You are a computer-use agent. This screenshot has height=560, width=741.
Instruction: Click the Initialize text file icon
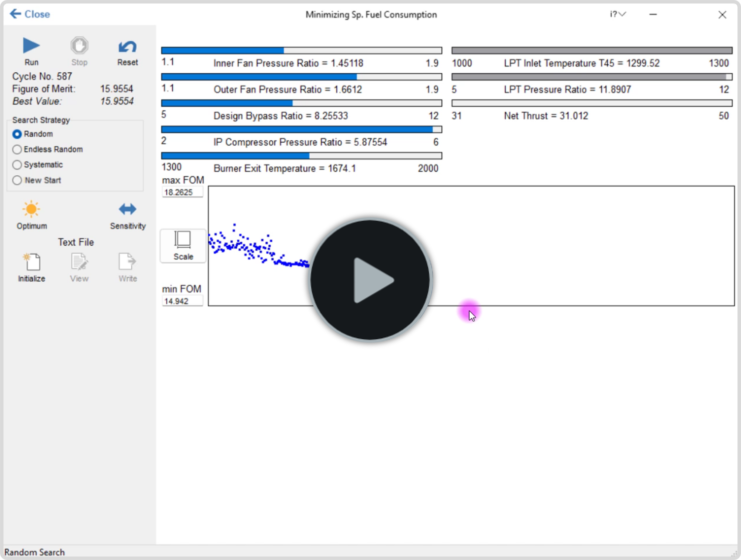click(31, 262)
